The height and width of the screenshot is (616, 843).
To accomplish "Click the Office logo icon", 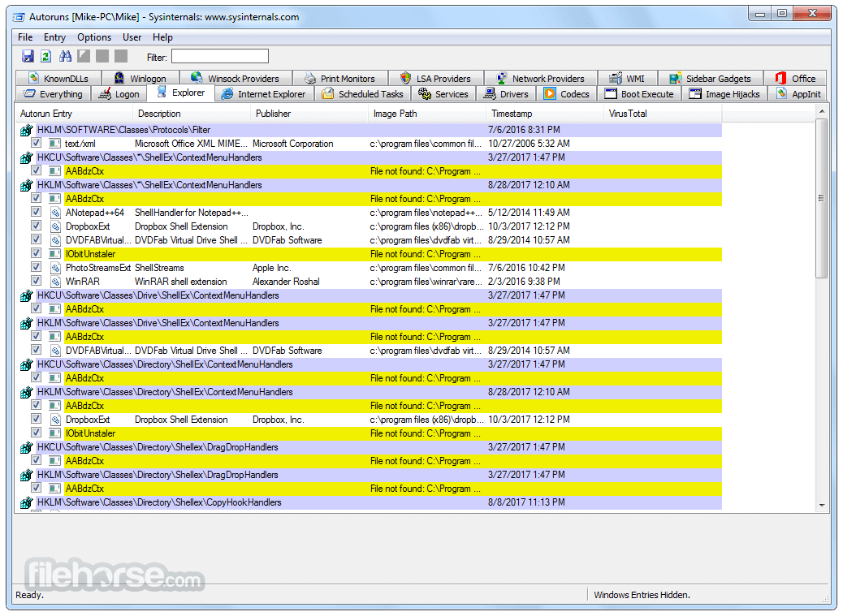I will [780, 78].
